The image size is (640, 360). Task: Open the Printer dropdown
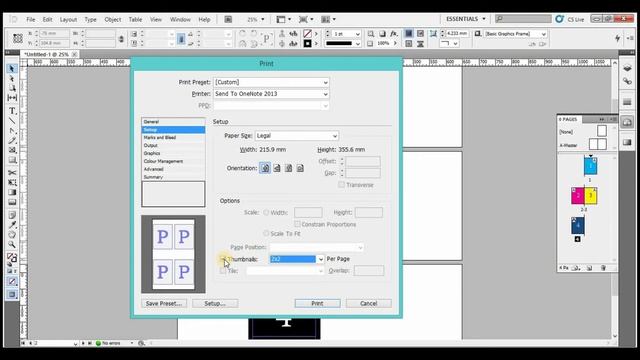pos(271,94)
